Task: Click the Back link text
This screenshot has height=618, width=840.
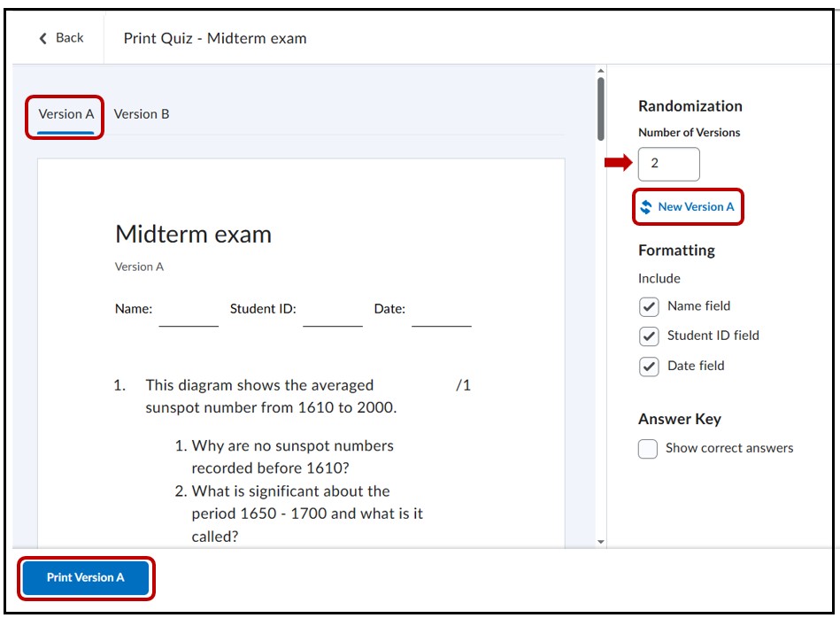Action: (69, 38)
